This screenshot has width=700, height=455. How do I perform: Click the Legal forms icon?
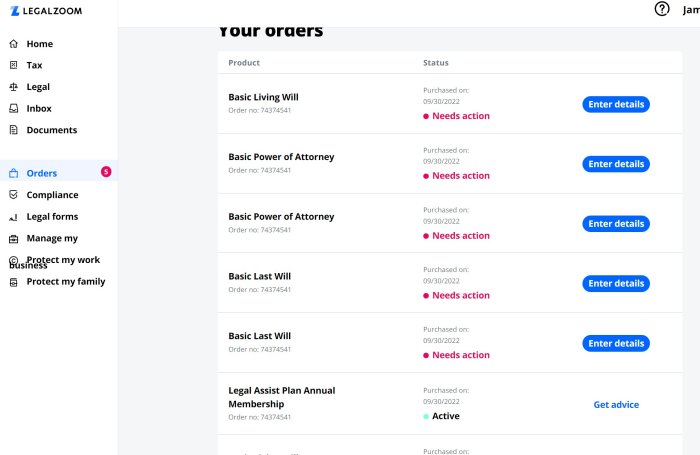pyautogui.click(x=14, y=217)
